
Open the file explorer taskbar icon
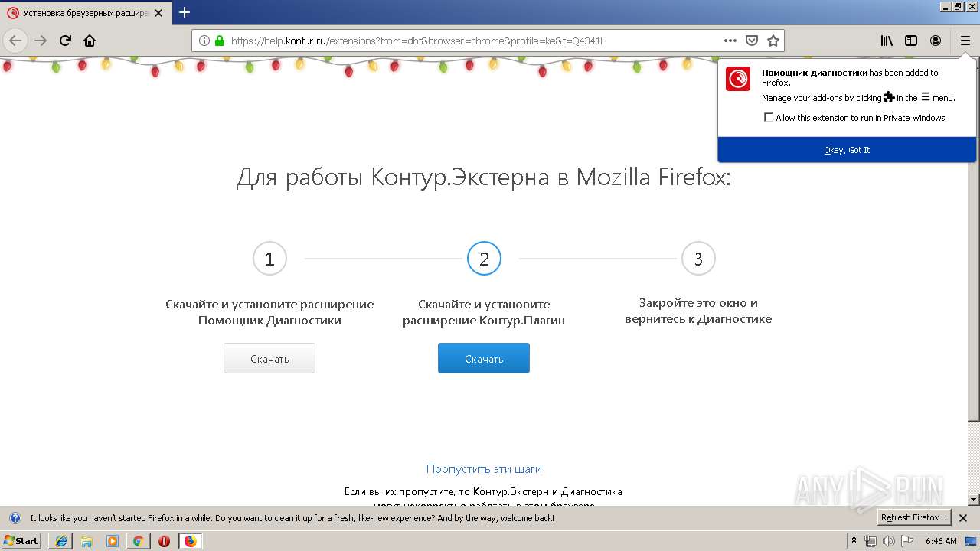pyautogui.click(x=87, y=540)
